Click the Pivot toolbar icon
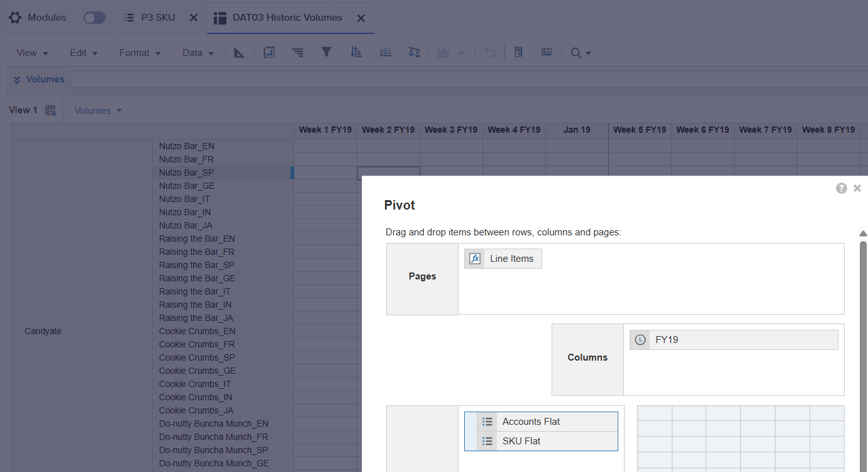 (x=269, y=53)
